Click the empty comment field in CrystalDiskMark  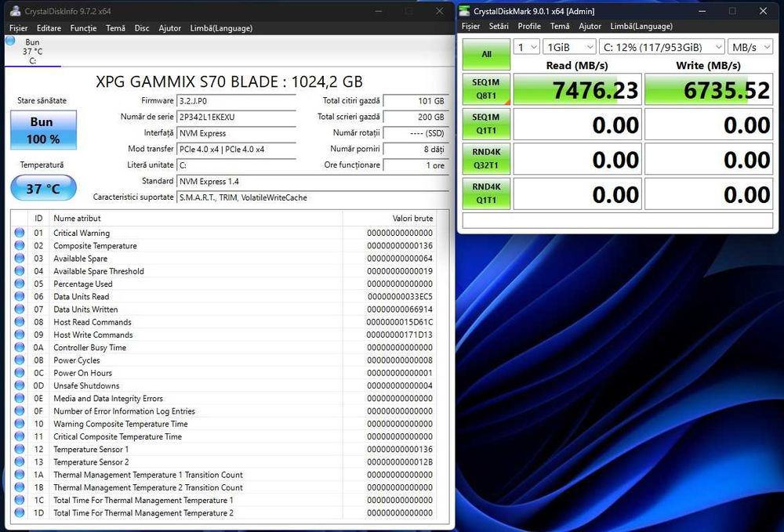(618, 220)
